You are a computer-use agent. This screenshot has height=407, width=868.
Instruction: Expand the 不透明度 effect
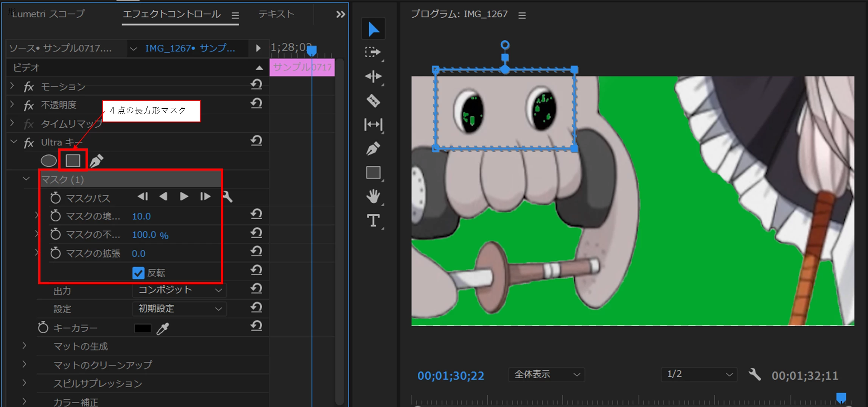(12, 104)
